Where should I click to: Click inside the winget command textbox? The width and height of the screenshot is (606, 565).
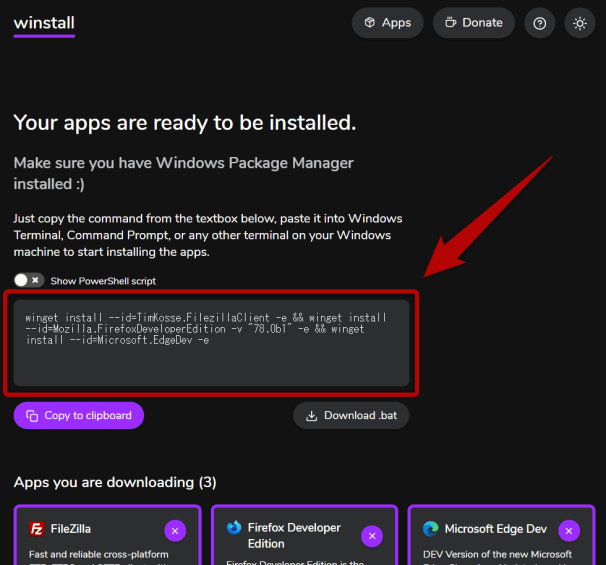click(x=211, y=343)
